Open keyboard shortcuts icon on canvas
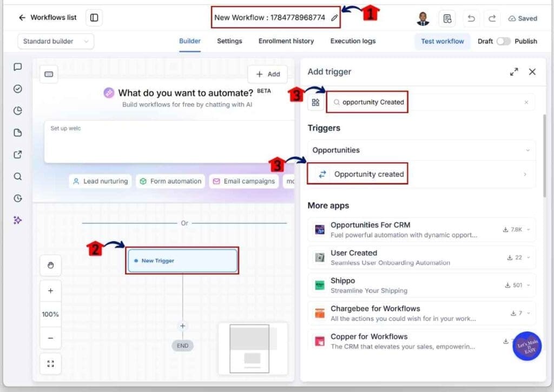Image resolution: width=554 pixels, height=392 pixels. coord(49,74)
